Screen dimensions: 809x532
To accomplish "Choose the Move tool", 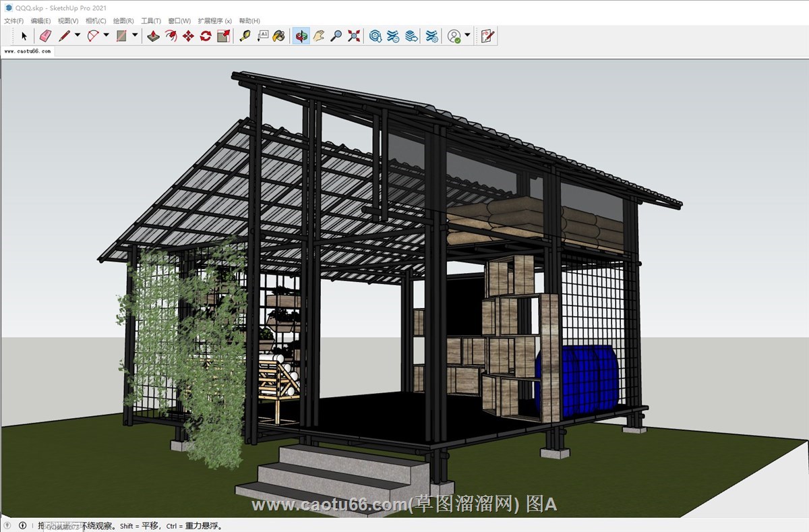I will click(189, 36).
